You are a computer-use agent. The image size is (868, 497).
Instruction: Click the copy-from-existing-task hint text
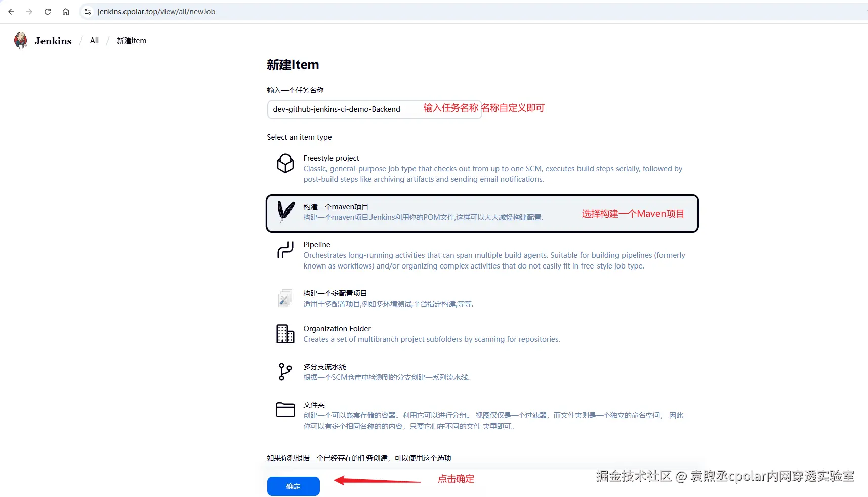pos(359,458)
